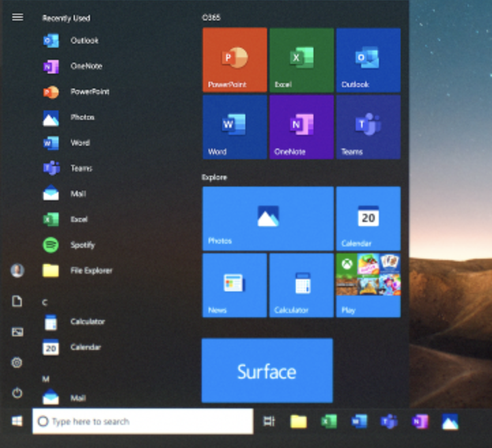Click the O365 tile group heading

(211, 17)
